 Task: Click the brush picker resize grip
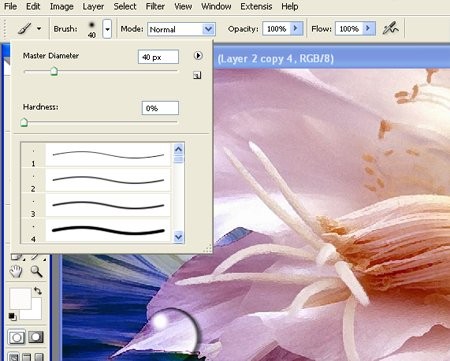pyautogui.click(x=207, y=249)
